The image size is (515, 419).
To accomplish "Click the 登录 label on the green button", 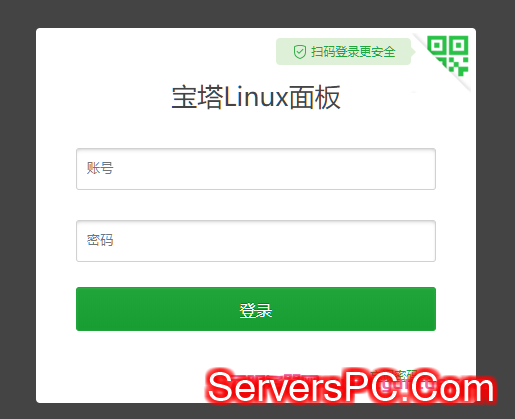I will [x=256, y=311].
